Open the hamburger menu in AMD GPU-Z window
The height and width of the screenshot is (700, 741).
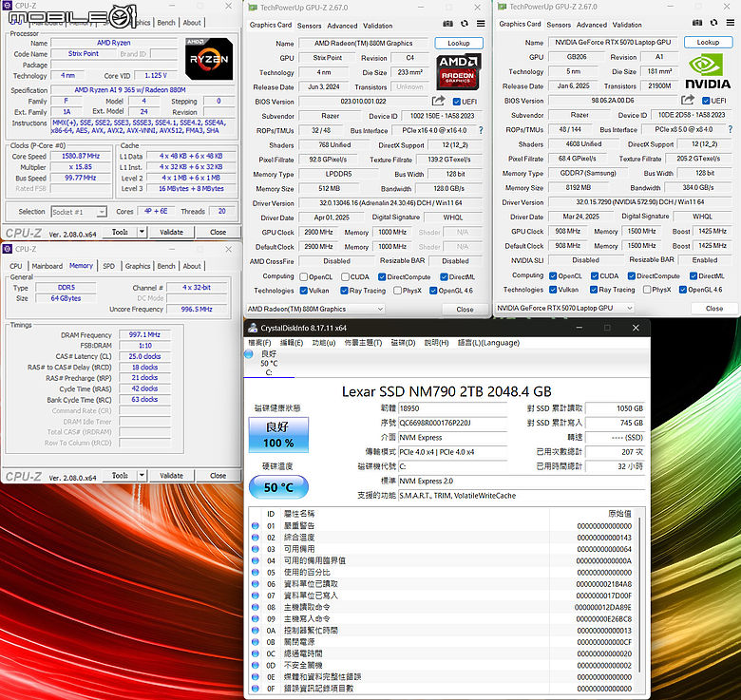click(481, 24)
